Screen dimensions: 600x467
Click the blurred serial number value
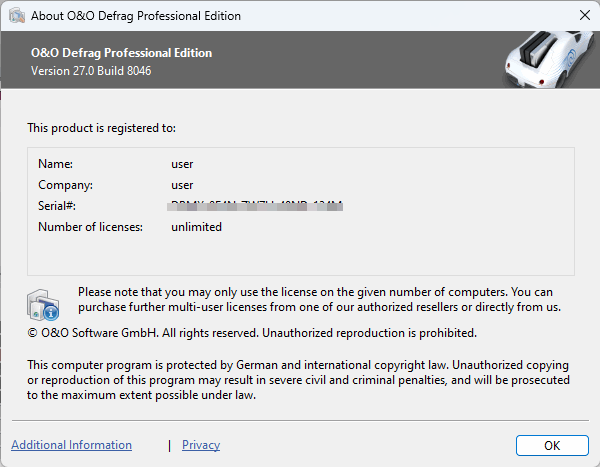click(x=257, y=206)
